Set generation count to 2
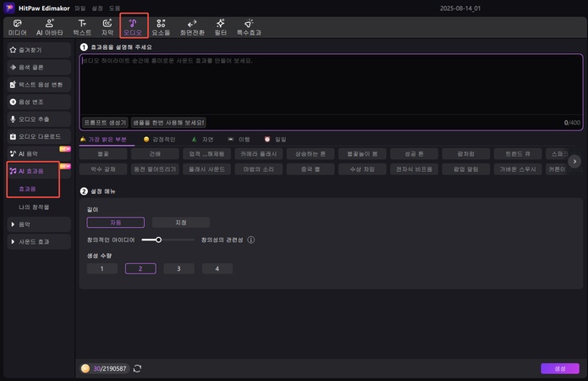The height and width of the screenshot is (381, 588). [140, 268]
